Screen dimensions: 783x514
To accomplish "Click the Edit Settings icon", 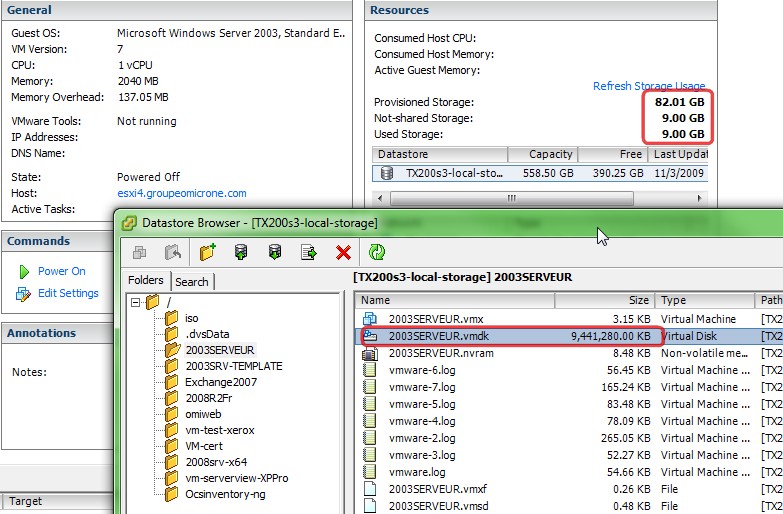I will [23, 293].
